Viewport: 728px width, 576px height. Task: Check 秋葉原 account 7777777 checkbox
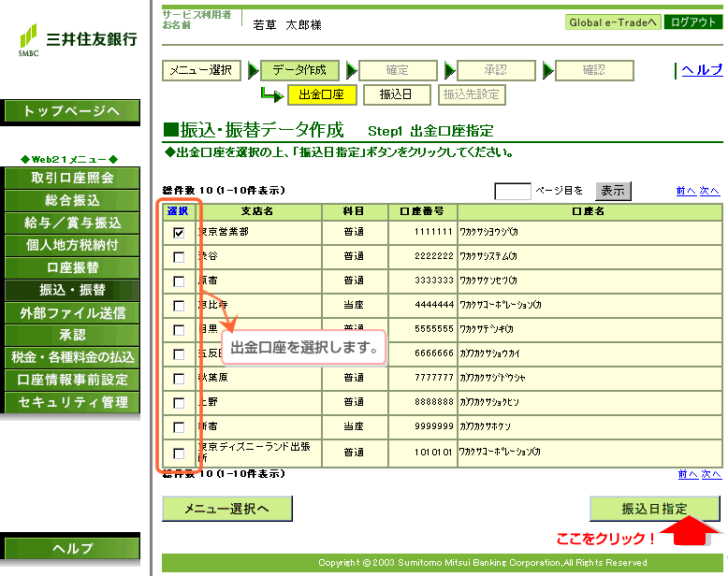(179, 379)
